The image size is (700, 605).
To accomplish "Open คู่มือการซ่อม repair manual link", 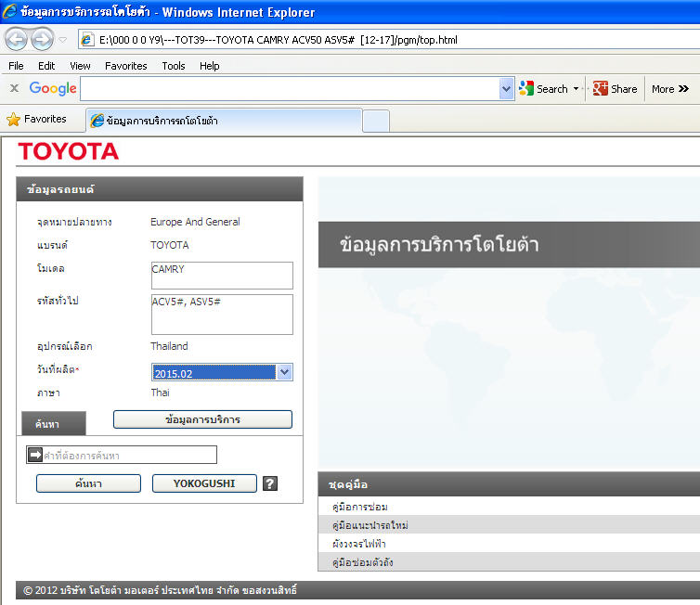I will [360, 507].
